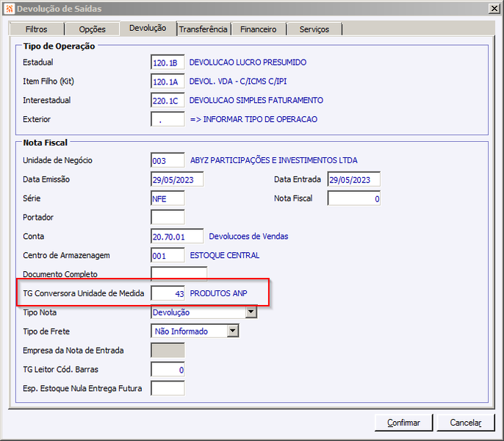Edit the Data Emissão date field

click(177, 179)
